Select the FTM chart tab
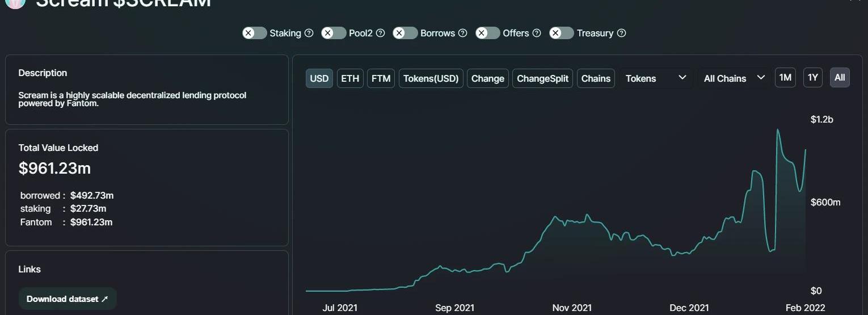 (x=381, y=78)
